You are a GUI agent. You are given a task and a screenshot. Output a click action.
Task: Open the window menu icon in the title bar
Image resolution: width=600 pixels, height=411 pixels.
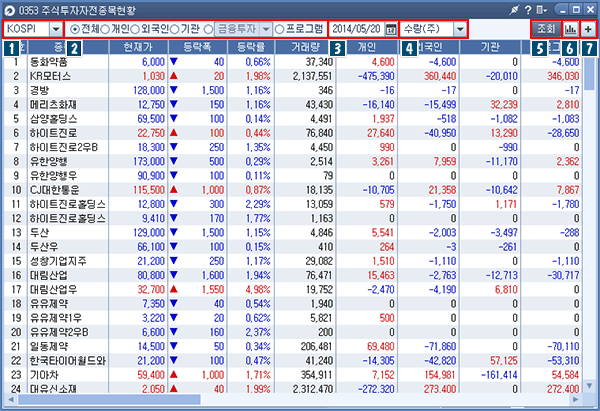(541, 10)
